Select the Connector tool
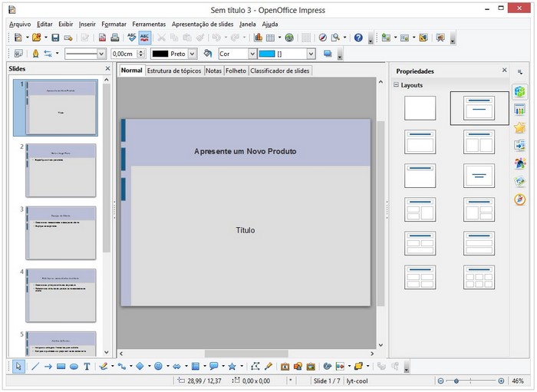The height and width of the screenshot is (392, 537). 122,367
